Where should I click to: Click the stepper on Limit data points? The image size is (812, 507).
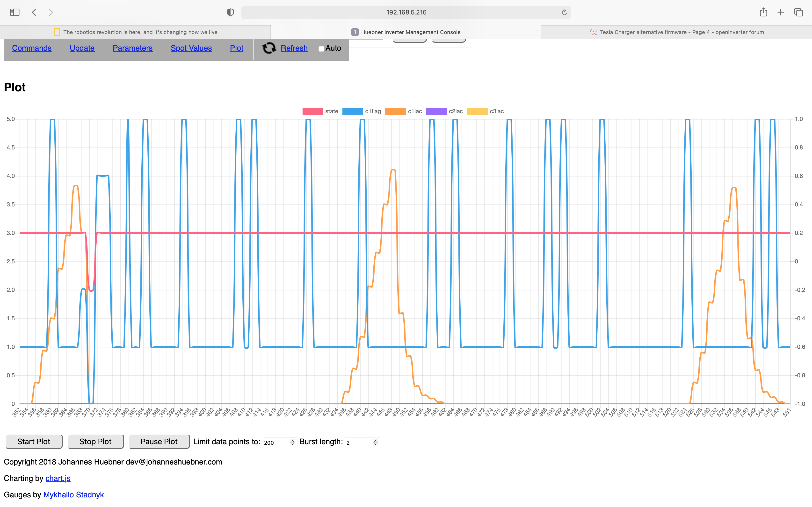point(293,442)
